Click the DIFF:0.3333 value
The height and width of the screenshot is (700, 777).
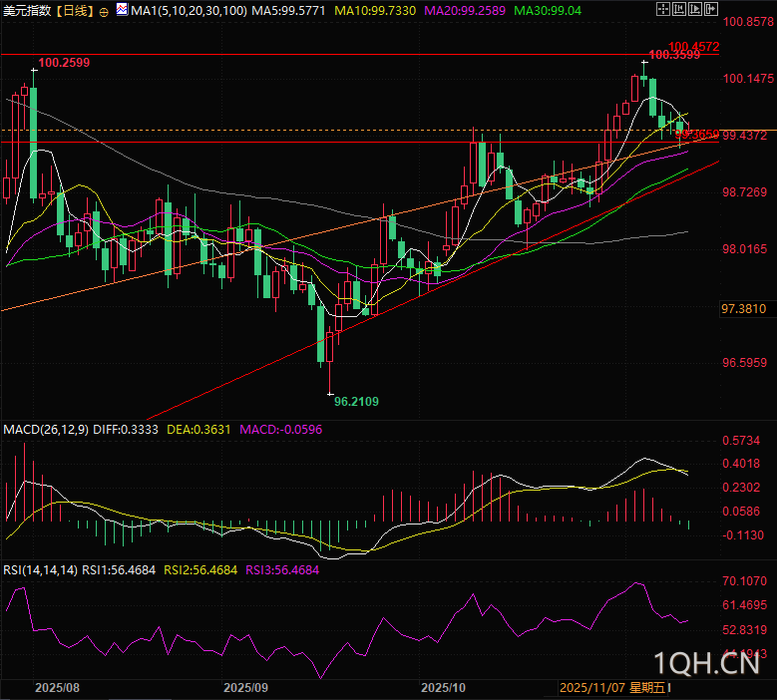126,430
